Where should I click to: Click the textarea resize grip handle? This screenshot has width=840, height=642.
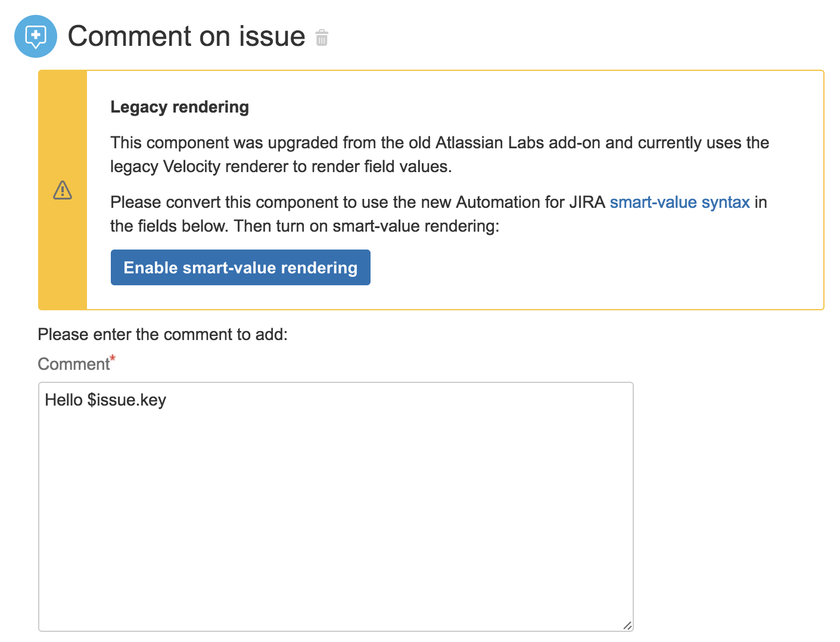(627, 625)
